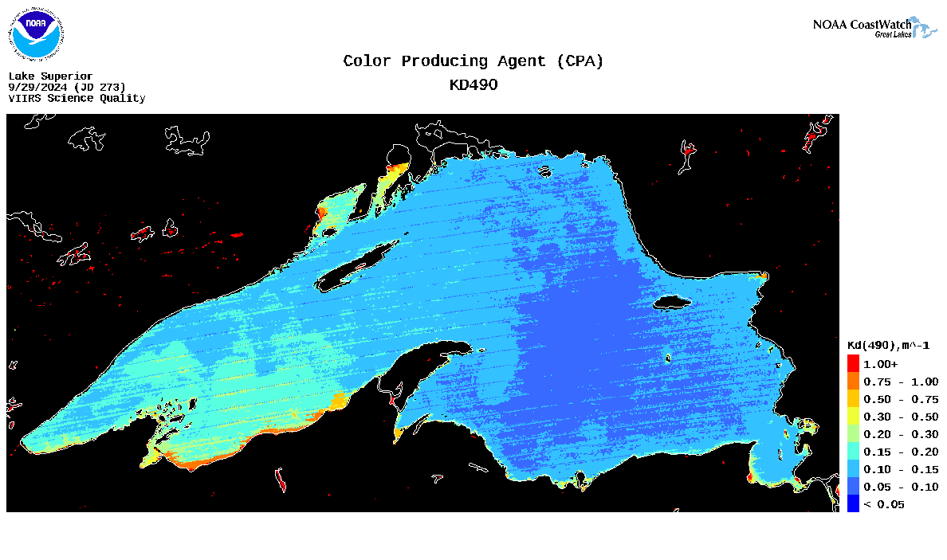Screen dimensions: 947x560
Task: Click Isle Royale on the map
Action: coord(356,266)
